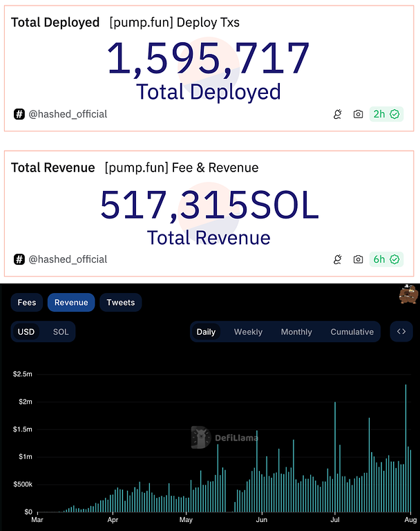Open the query-link icon on the Total Deployed card

(x=337, y=114)
